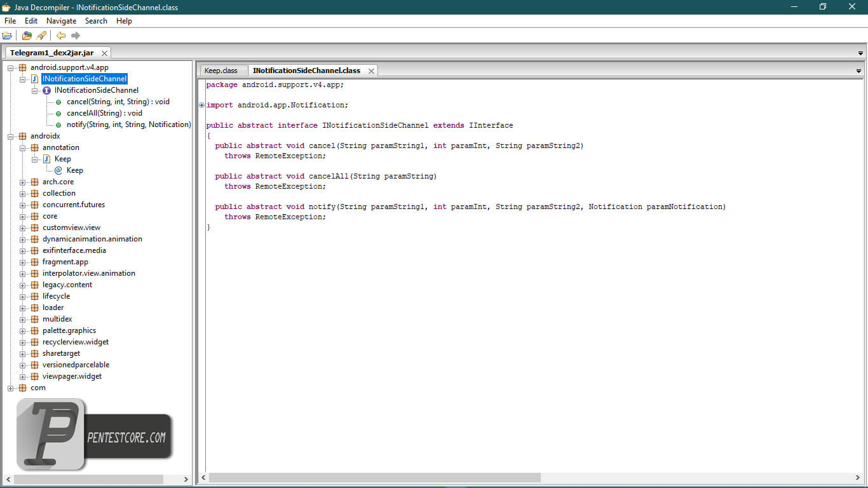Screen dimensions: 868x488
Task: Open the Help menu
Action: click(124, 21)
